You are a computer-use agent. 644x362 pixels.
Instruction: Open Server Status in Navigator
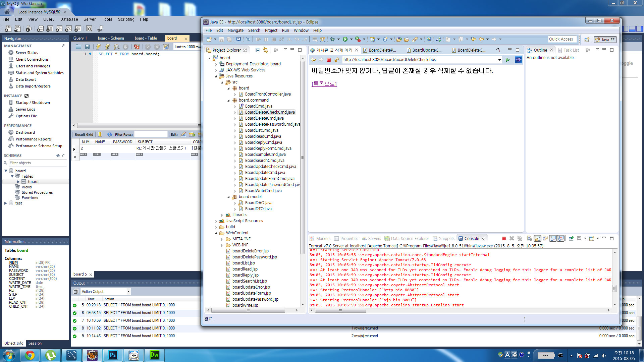click(x=27, y=53)
